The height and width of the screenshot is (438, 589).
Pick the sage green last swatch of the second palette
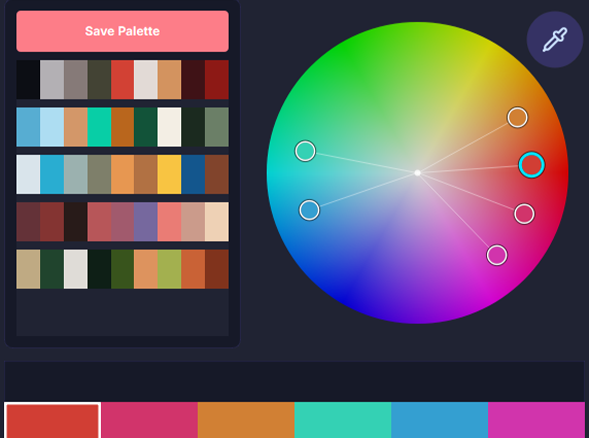(x=217, y=127)
